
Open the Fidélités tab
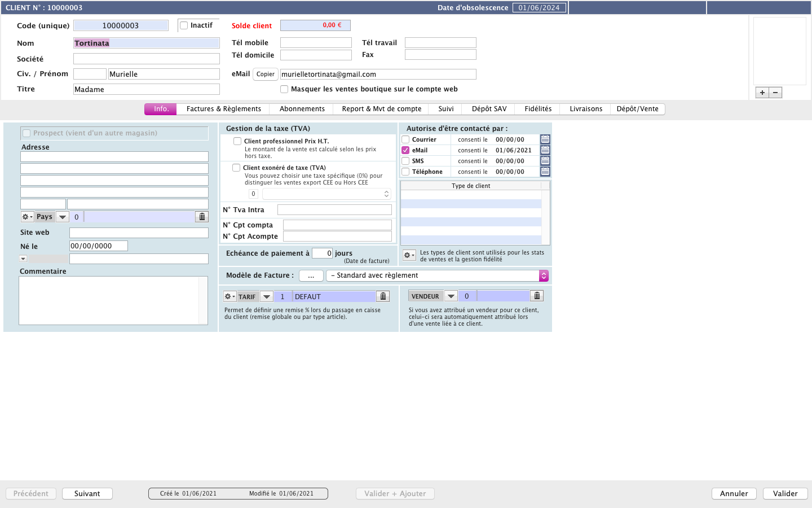pos(538,109)
